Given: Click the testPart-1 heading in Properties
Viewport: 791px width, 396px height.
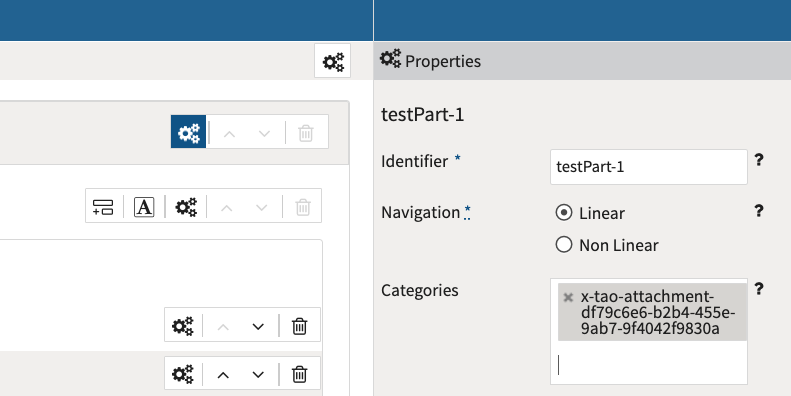Looking at the screenshot, I should point(422,115).
